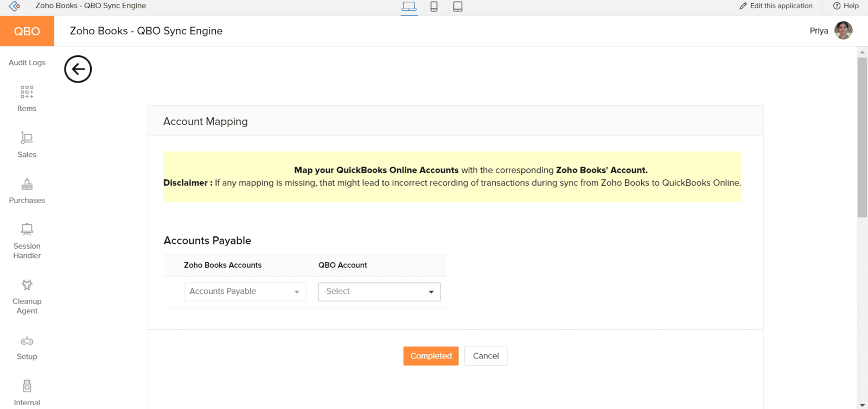Open the Accounts Payable Zoho Books dropdown
868x409 pixels.
[x=245, y=292]
